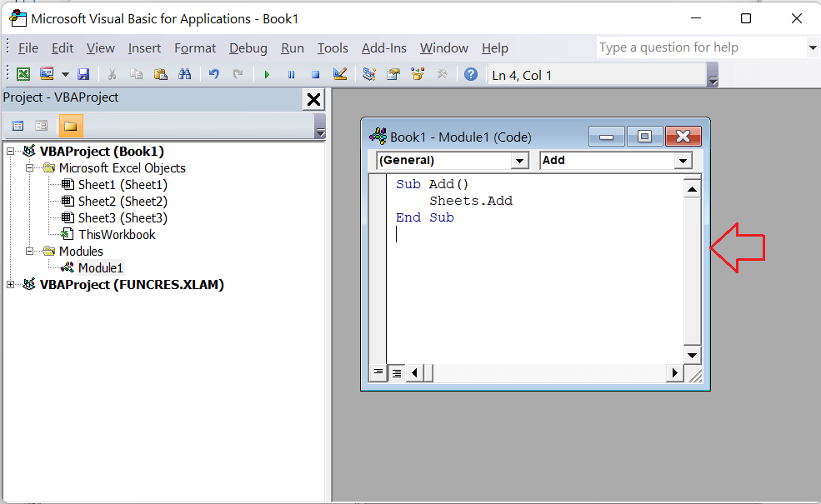Click View Code icon in Project panel
This screenshot has height=504, width=821.
click(18, 126)
